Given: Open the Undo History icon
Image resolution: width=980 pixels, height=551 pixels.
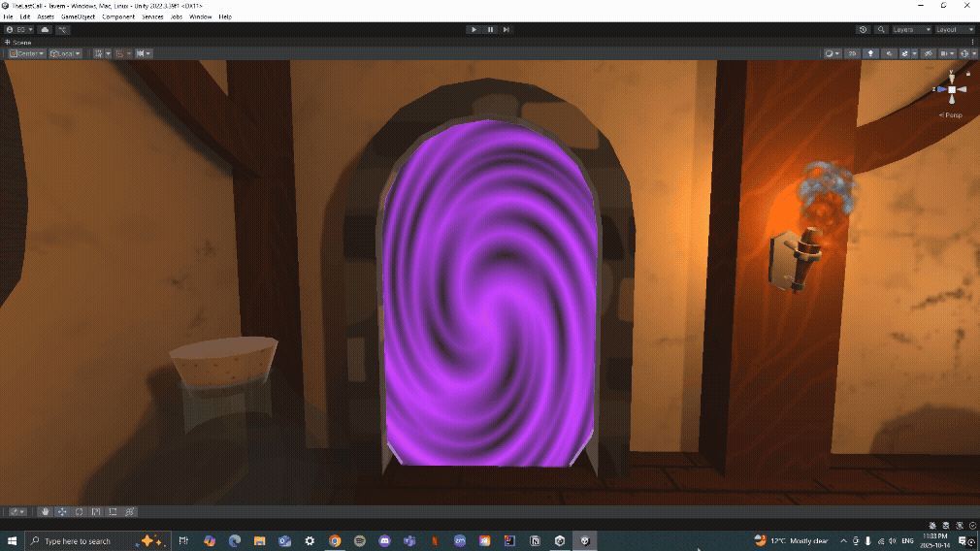Looking at the screenshot, I should pyautogui.click(x=864, y=29).
